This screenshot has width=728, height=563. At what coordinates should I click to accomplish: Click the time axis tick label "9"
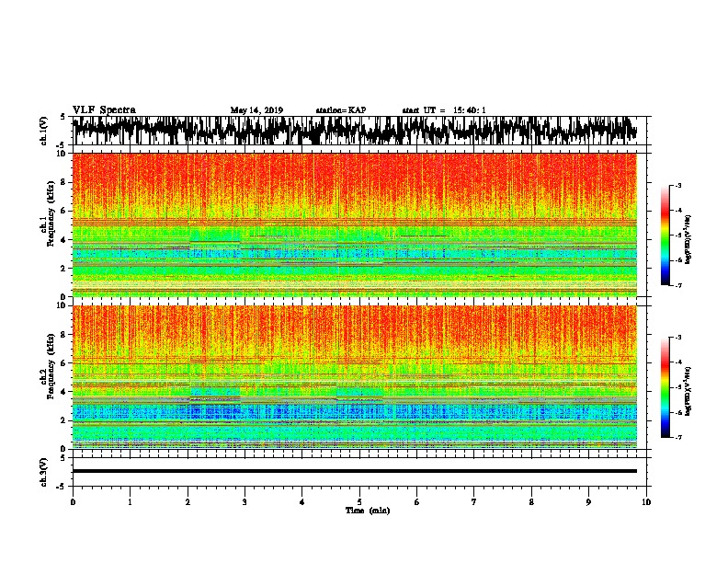tap(588, 502)
